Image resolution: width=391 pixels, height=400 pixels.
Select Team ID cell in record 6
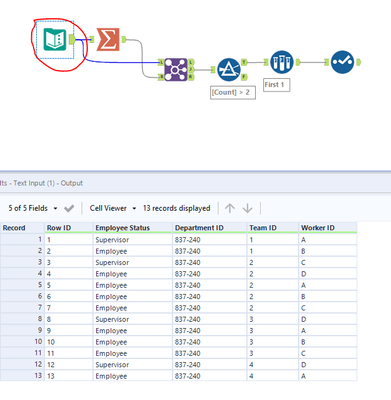[273, 296]
